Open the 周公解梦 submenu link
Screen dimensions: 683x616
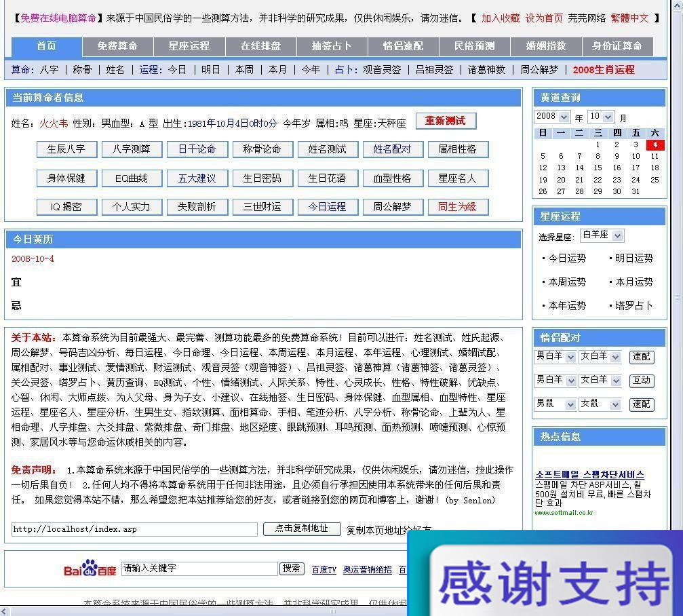click(x=539, y=70)
